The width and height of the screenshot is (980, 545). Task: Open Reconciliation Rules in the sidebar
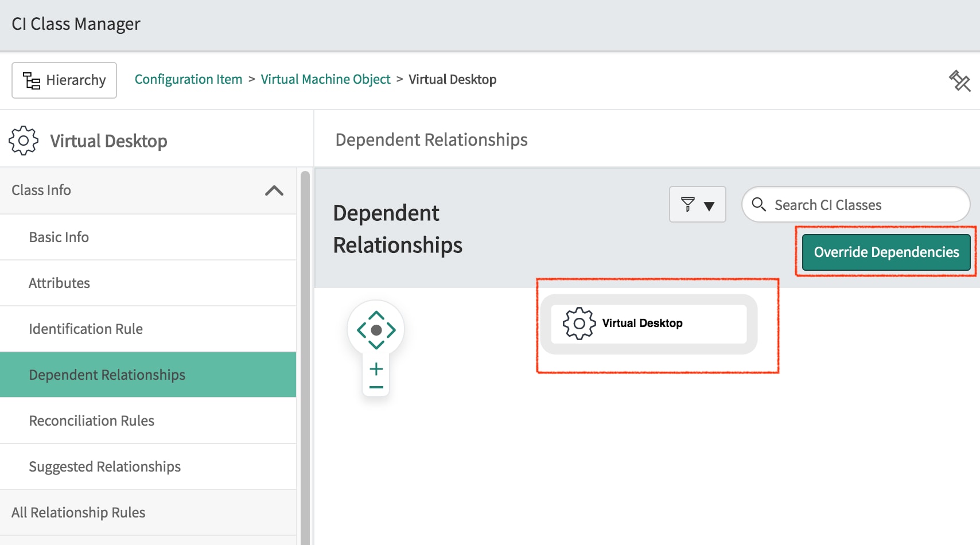click(x=92, y=421)
